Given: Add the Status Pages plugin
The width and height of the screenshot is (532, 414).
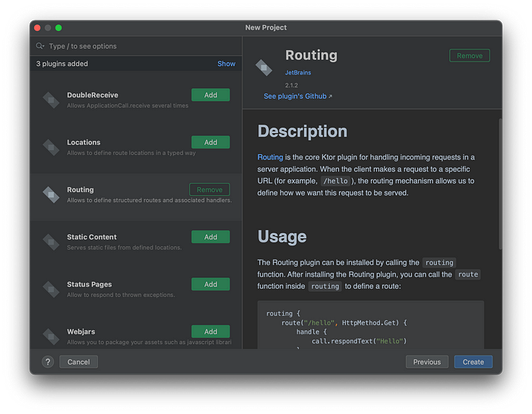Looking at the screenshot, I should click(x=211, y=284).
